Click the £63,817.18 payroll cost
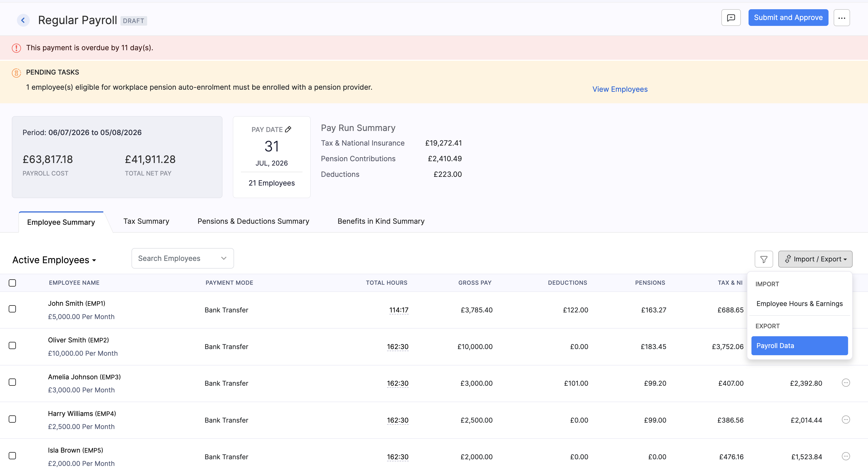This screenshot has width=868, height=469. [47, 159]
